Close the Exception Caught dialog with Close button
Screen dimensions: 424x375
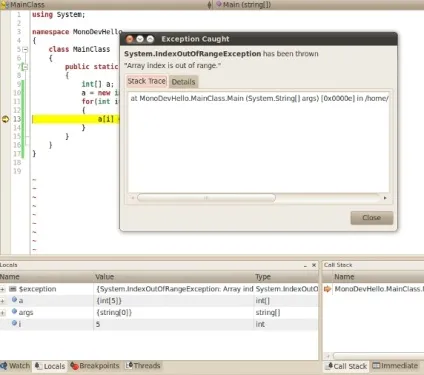coord(372,218)
